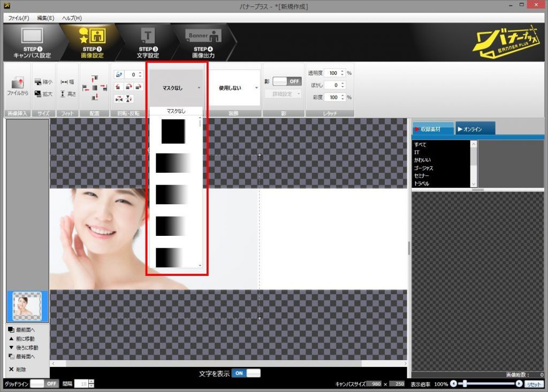Open the 編集(E) menu

[x=45, y=18]
